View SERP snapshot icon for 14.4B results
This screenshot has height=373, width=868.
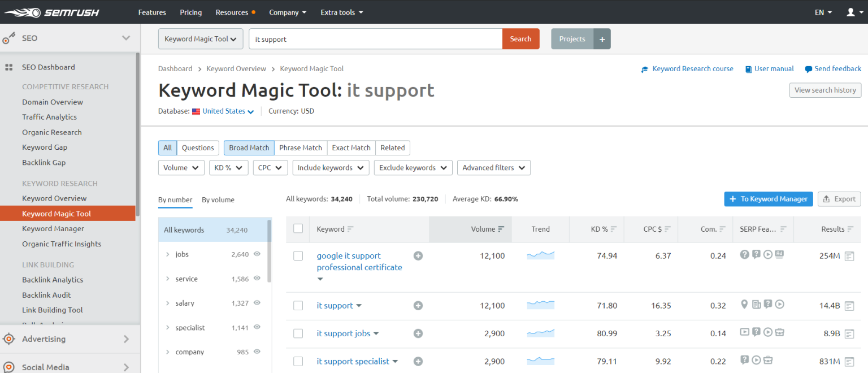tap(849, 306)
